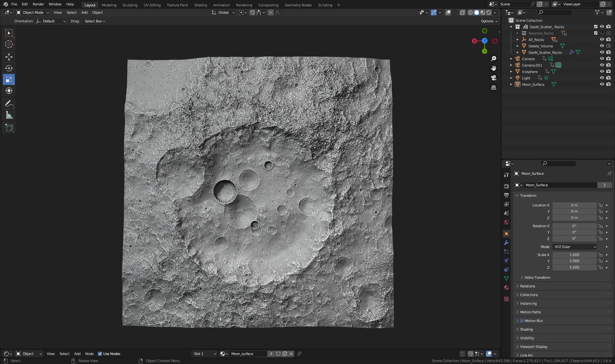Open the Scene properties tab
The width and height of the screenshot is (615, 364).
(506, 213)
